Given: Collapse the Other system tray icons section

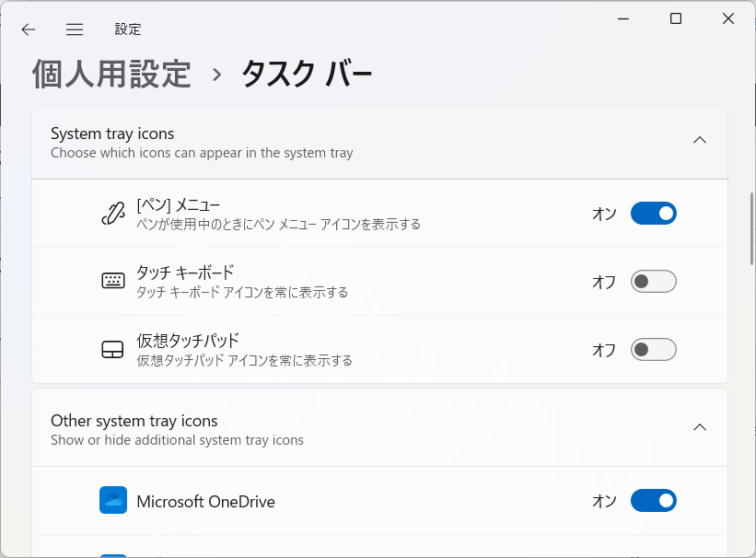Looking at the screenshot, I should pos(700,427).
